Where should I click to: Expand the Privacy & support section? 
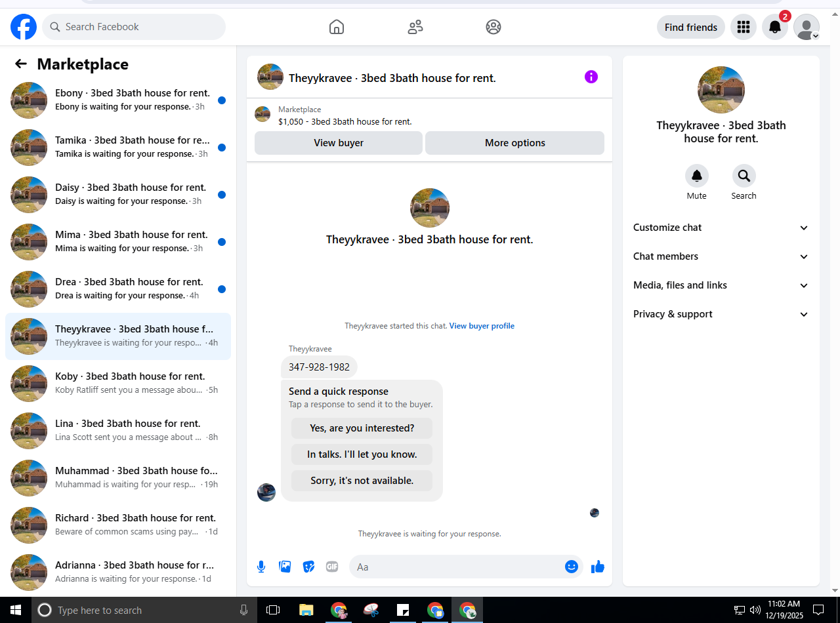[x=721, y=314]
